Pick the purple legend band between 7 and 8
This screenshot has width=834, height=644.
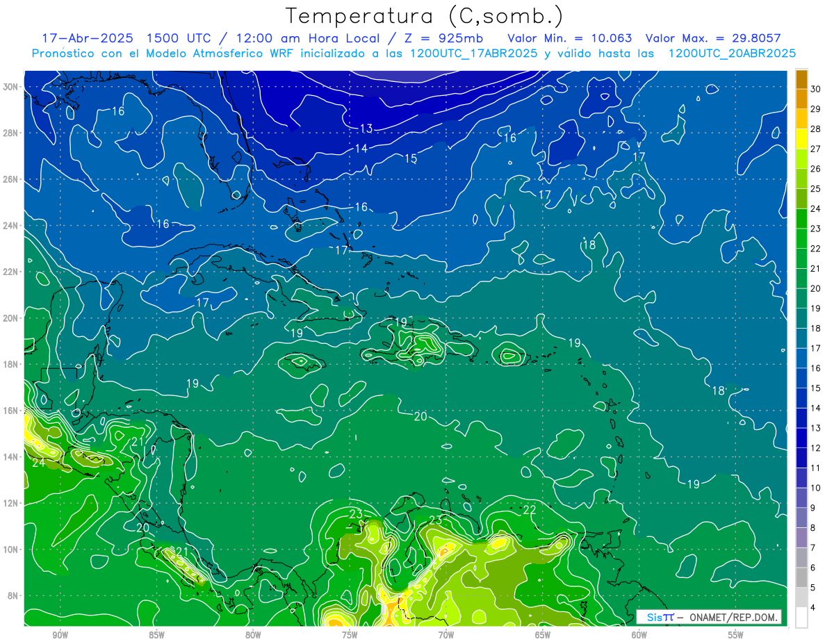coord(801,538)
